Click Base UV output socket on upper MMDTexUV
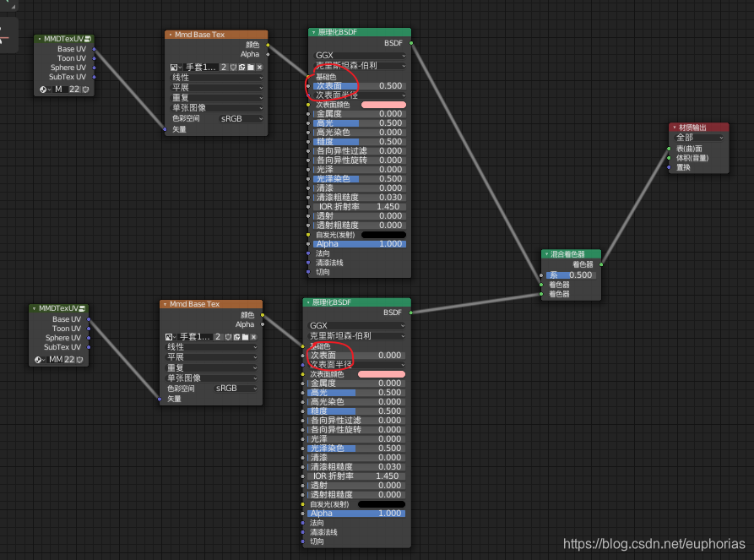The height and width of the screenshot is (560, 754). [94, 49]
